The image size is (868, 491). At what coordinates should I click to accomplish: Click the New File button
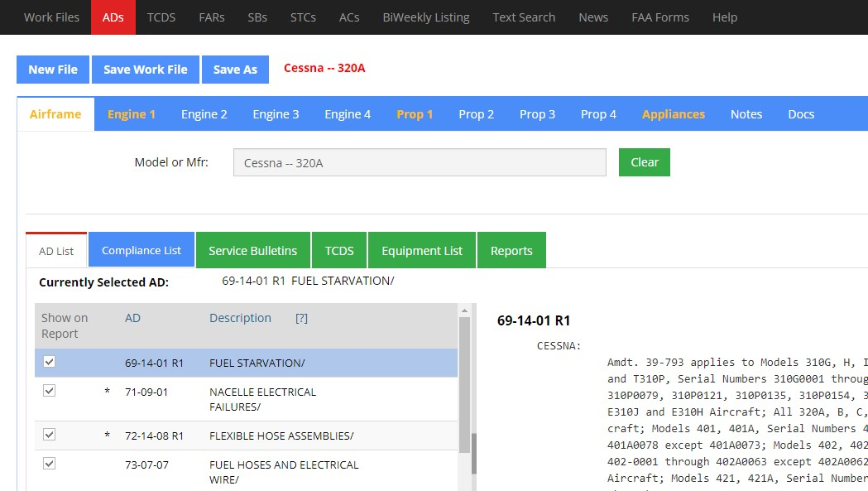53,70
